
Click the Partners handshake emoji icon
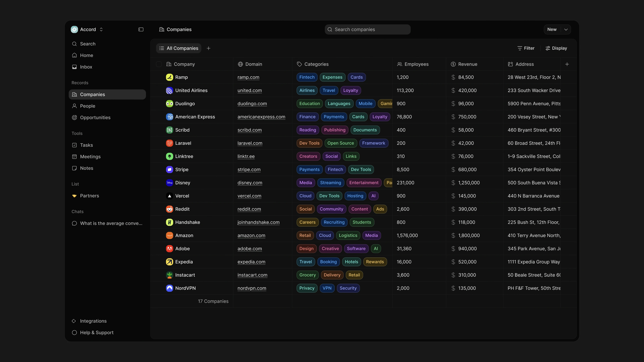(74, 196)
